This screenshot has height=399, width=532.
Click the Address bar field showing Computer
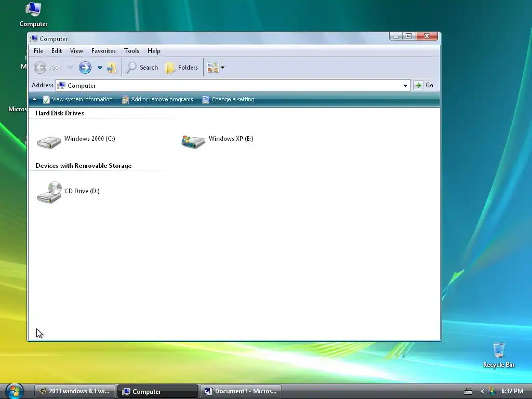(233, 86)
